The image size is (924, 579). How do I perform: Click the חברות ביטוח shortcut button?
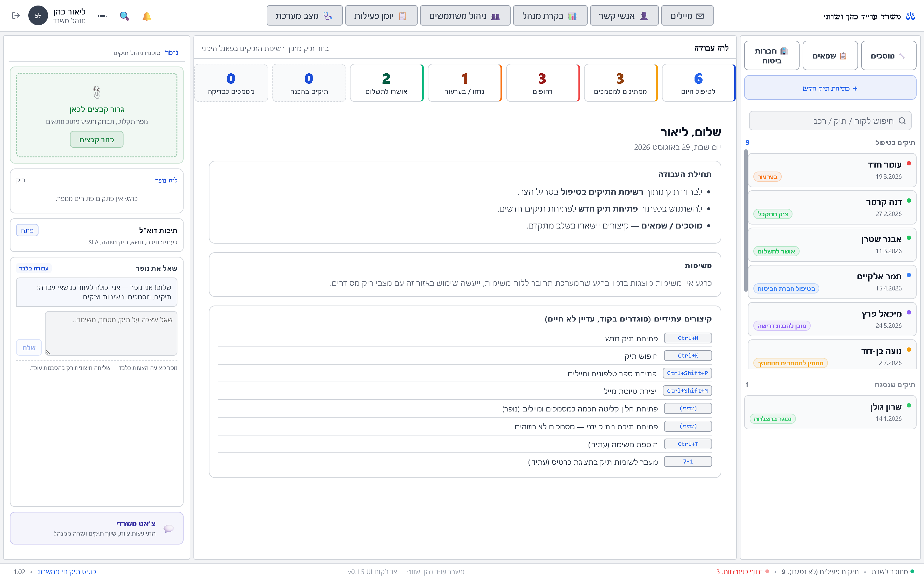click(772, 55)
